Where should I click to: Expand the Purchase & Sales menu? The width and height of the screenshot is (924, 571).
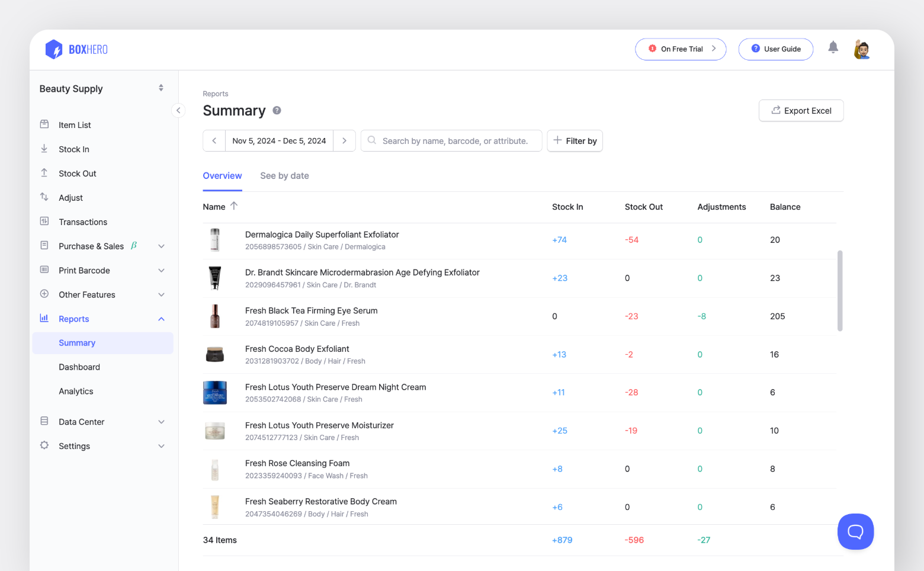[161, 246]
